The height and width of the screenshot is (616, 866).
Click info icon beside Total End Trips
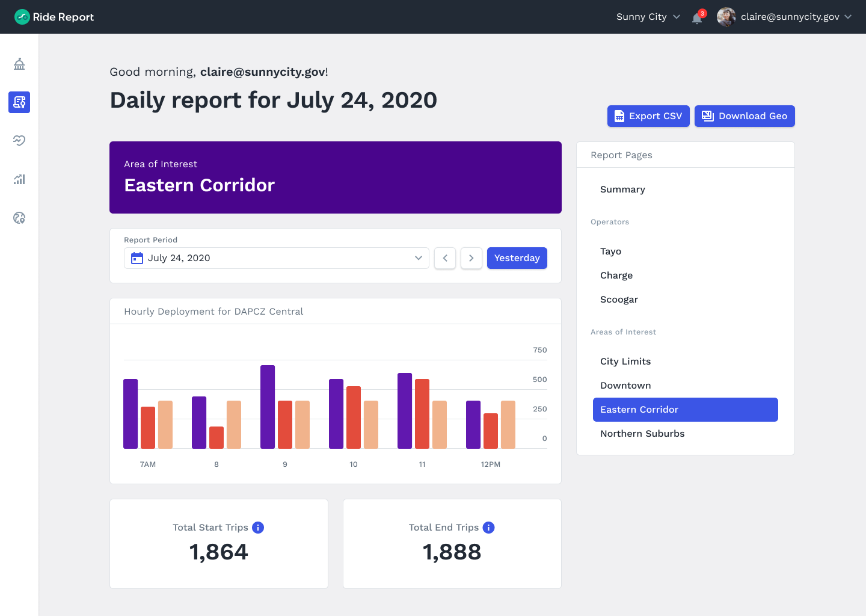(x=489, y=528)
